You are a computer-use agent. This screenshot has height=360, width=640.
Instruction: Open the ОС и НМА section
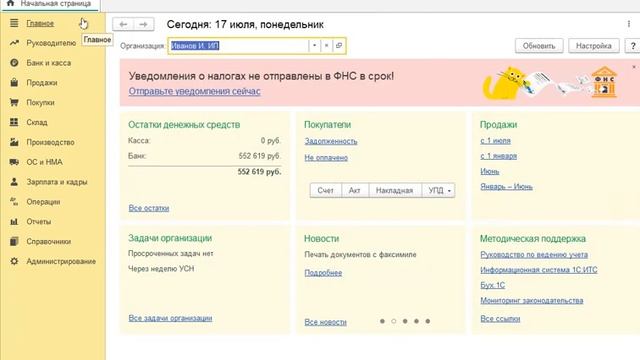tap(44, 162)
